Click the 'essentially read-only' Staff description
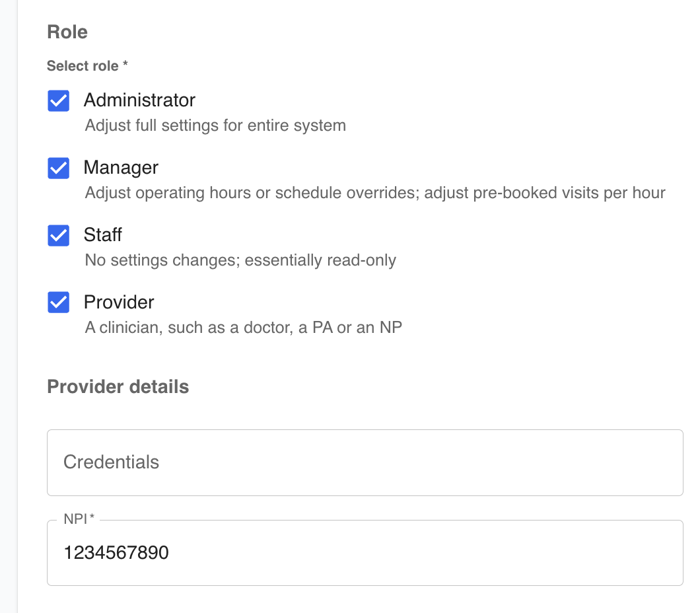700x613 pixels. click(x=240, y=260)
